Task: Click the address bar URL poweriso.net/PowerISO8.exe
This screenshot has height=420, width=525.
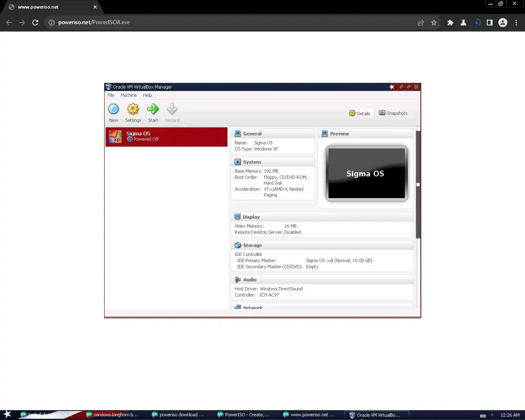Action: click(94, 23)
